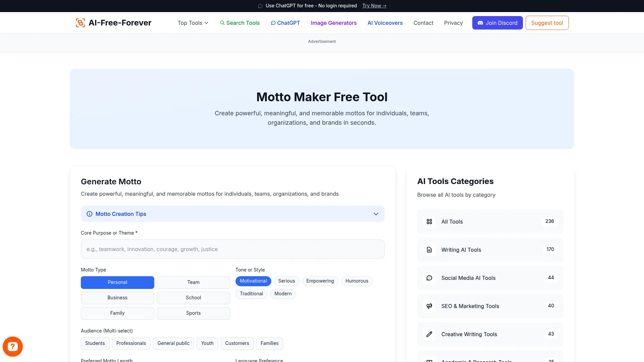Click the chat bubble icon next to ChatGPT
The width and height of the screenshot is (644, 362).
click(273, 23)
